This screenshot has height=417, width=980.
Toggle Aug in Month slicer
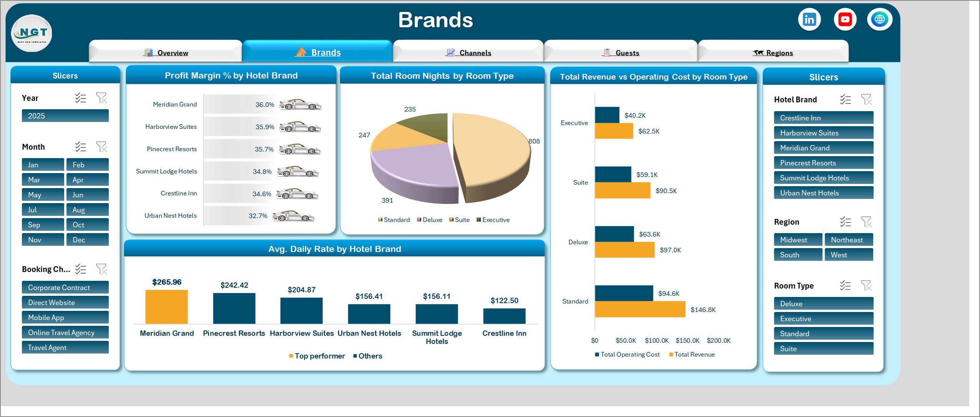(x=88, y=210)
